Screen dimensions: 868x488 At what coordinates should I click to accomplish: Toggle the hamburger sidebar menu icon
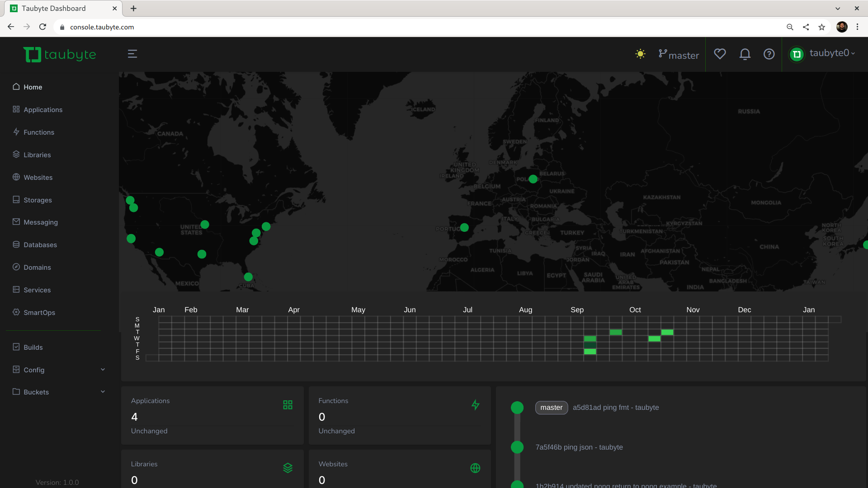click(x=132, y=54)
